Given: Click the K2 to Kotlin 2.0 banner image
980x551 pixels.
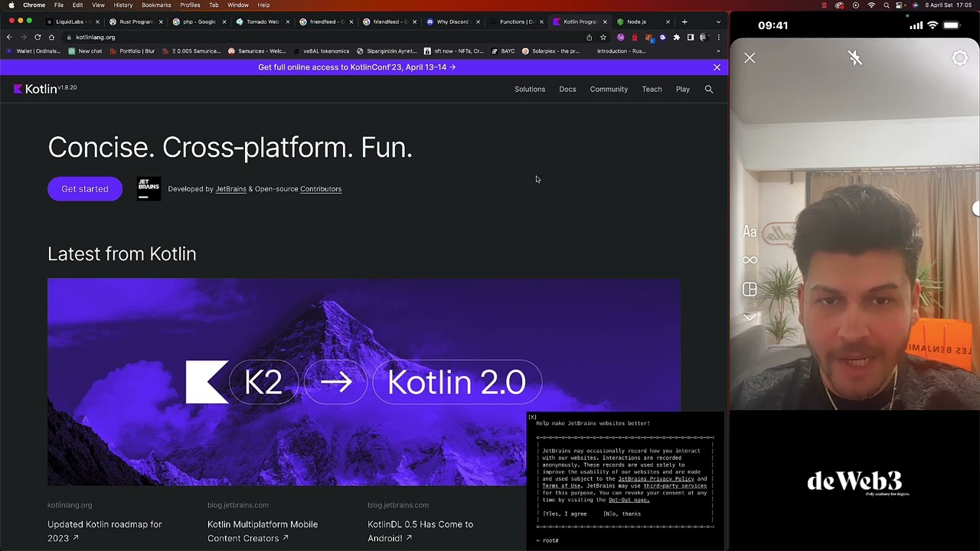Looking at the screenshot, I should [x=364, y=382].
